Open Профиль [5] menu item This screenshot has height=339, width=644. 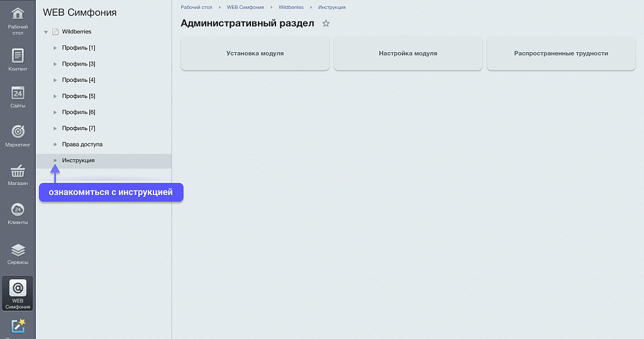coord(79,96)
